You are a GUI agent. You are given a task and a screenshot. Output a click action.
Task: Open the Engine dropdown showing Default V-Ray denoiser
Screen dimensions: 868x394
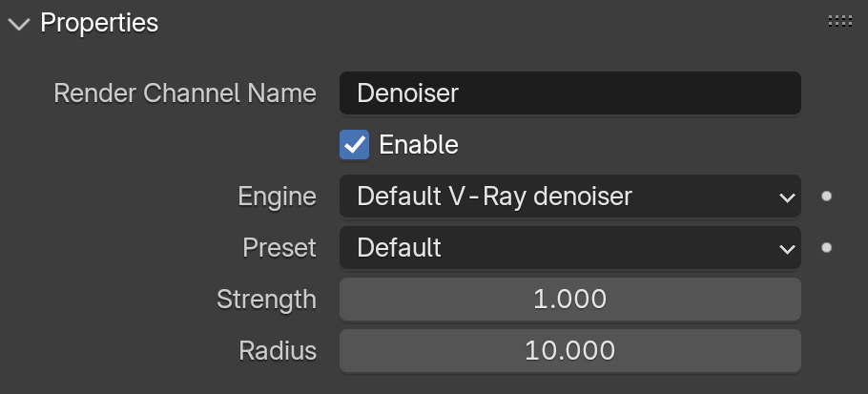pos(570,197)
